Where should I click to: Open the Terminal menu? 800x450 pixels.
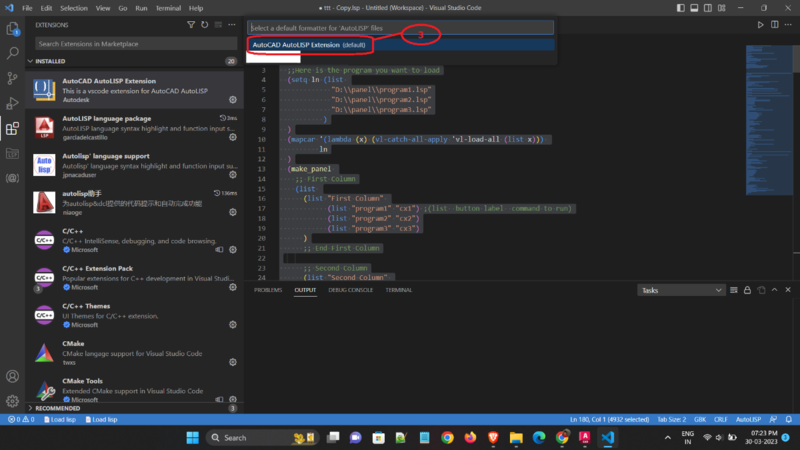[168, 8]
